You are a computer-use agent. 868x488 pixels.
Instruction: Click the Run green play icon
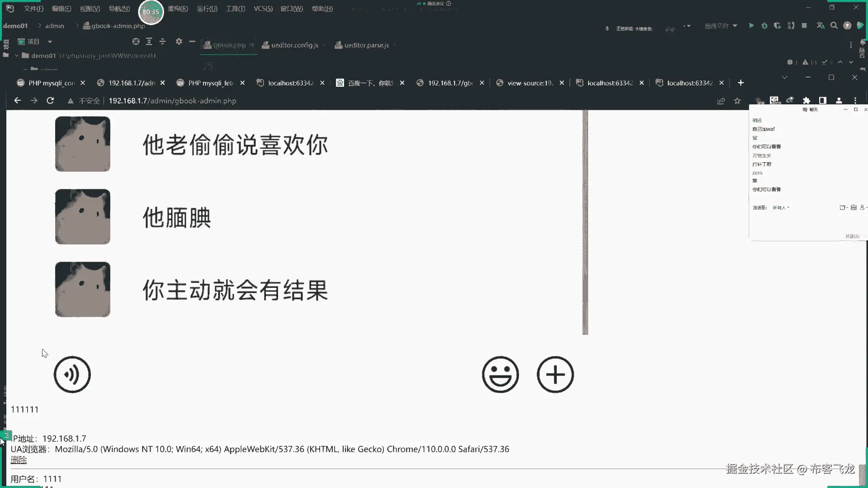[x=751, y=26]
